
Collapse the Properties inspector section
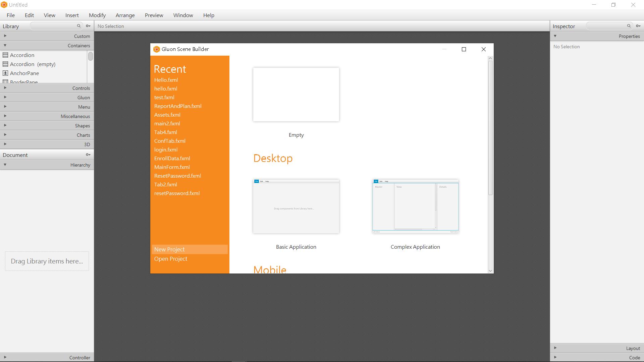click(555, 36)
